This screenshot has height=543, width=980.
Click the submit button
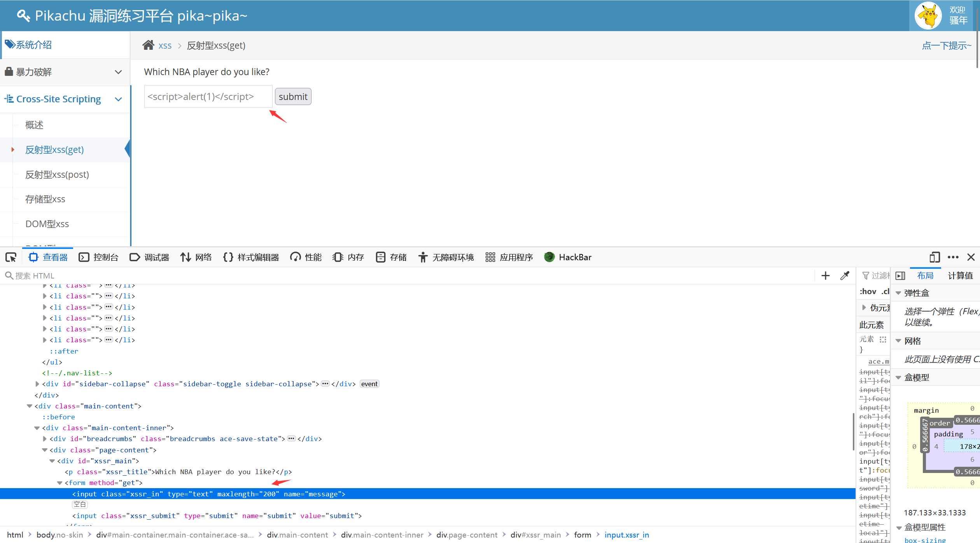(293, 96)
